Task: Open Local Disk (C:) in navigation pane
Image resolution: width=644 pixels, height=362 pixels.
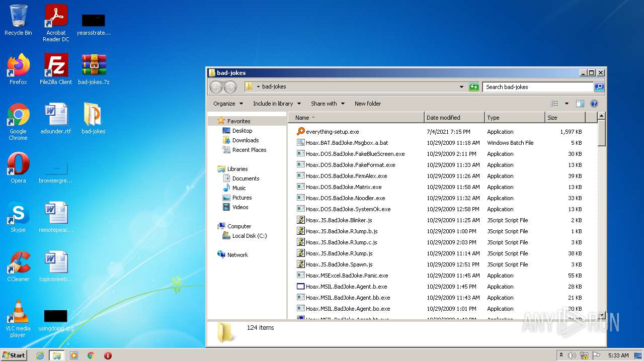Action: point(250,236)
